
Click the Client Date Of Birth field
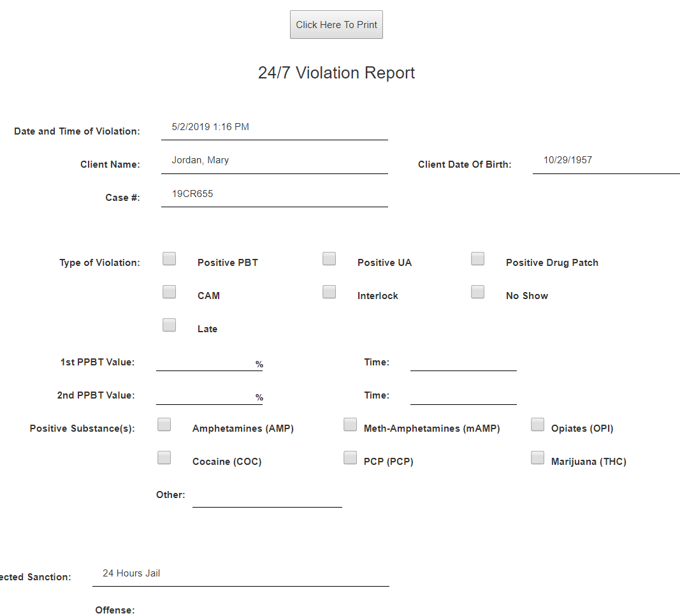(605, 161)
